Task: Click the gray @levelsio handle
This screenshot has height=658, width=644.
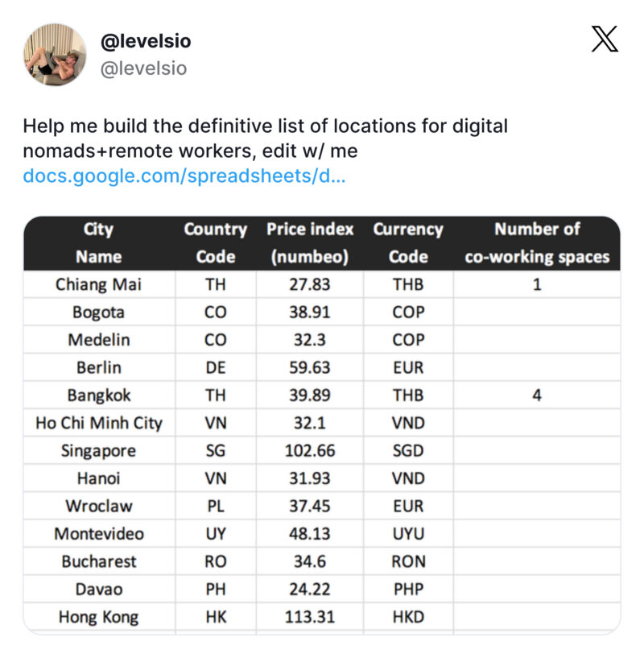Action: coord(142,68)
